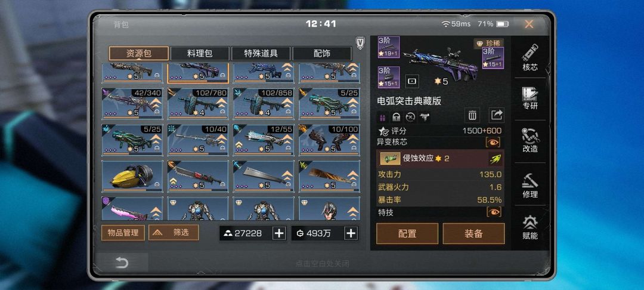Click the 配置 configure button
This screenshot has width=644, height=290.
(x=407, y=234)
